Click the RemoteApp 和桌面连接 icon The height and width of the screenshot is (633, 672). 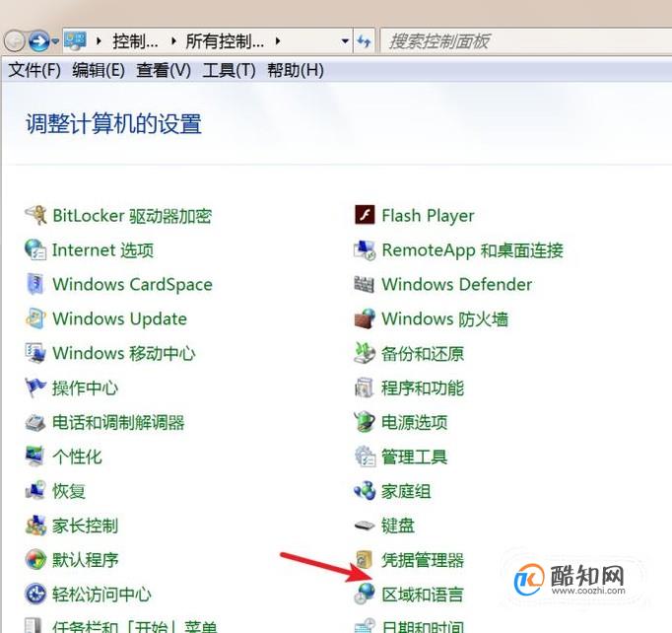(365, 250)
